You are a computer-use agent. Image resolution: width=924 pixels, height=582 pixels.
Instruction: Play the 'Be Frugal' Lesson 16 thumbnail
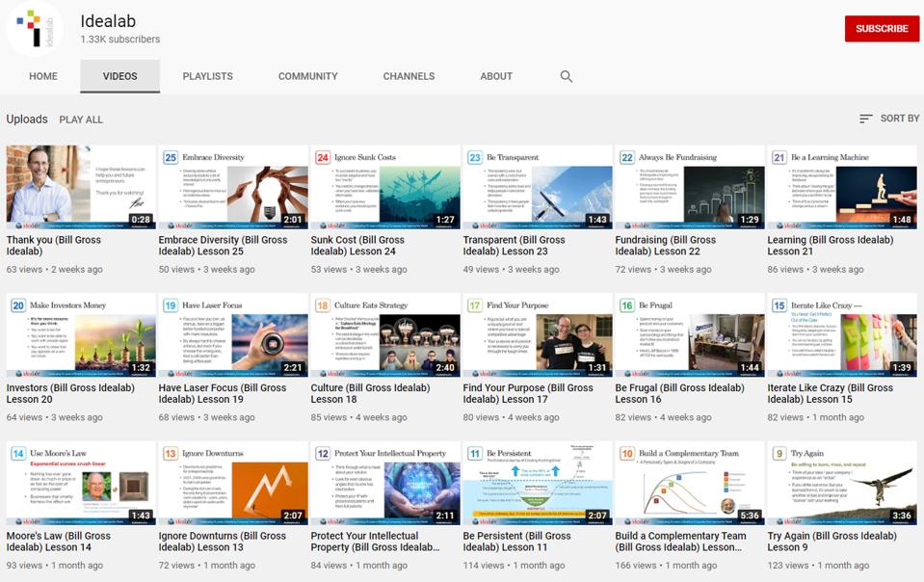click(x=691, y=331)
